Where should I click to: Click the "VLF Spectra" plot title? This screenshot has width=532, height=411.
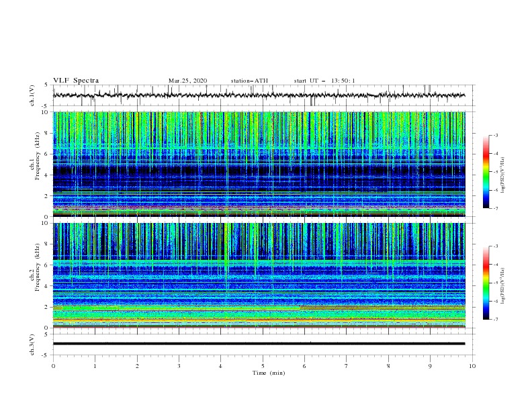point(76,81)
